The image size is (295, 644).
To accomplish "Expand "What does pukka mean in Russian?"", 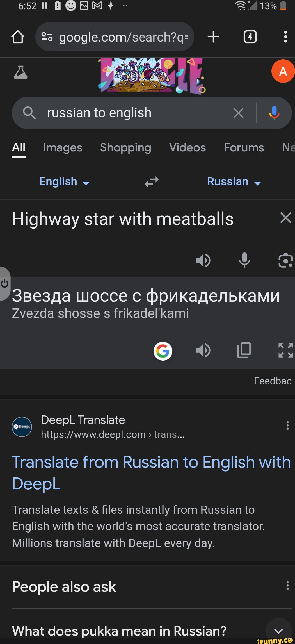I will [278, 631].
